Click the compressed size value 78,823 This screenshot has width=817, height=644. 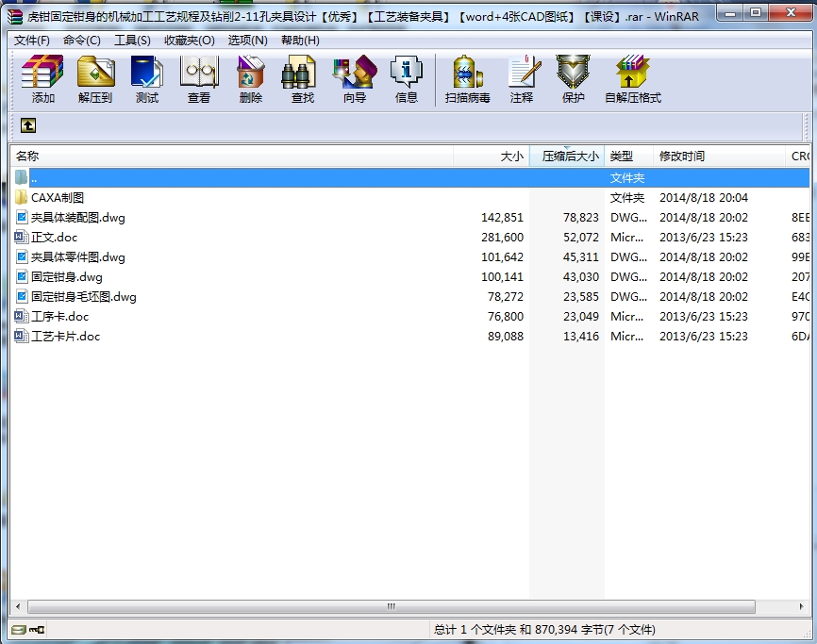click(581, 217)
